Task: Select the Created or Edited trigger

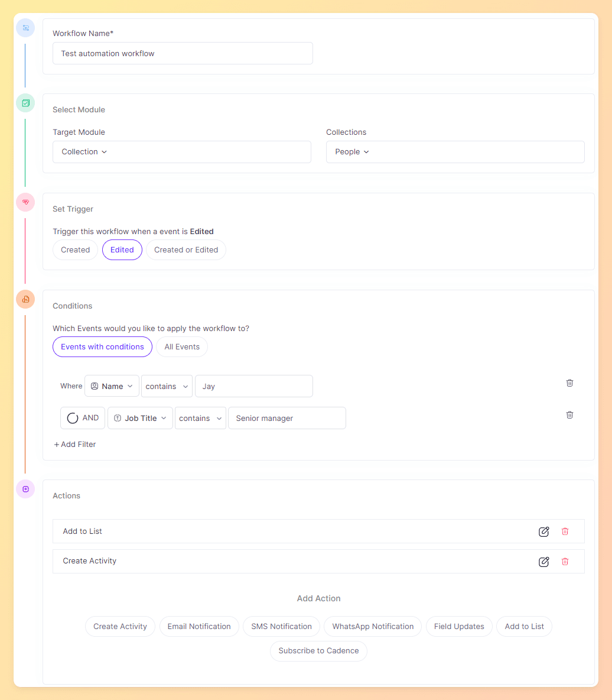Action: 186,250
